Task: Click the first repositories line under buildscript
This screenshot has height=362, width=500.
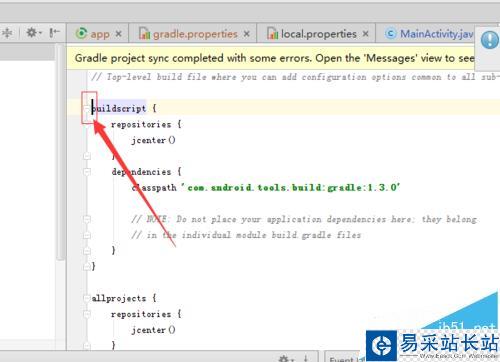Action: point(146,124)
